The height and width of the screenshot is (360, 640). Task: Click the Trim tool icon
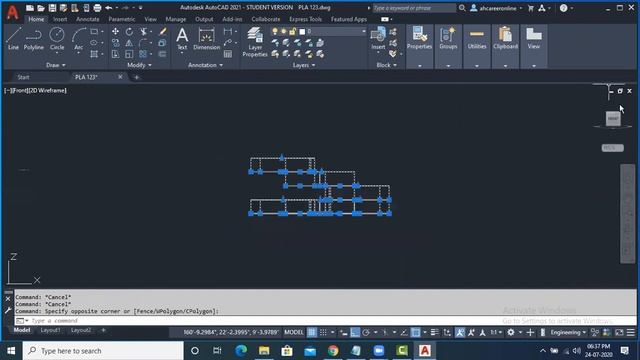143,31
